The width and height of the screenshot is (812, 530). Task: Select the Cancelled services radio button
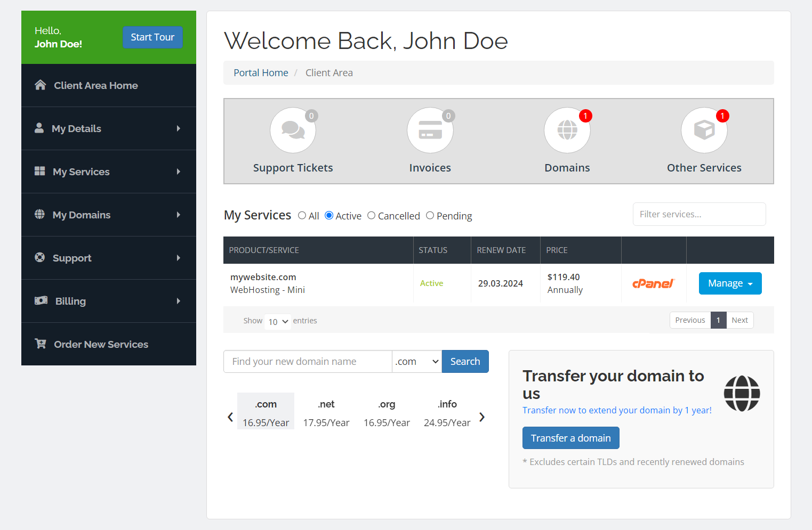coord(372,215)
